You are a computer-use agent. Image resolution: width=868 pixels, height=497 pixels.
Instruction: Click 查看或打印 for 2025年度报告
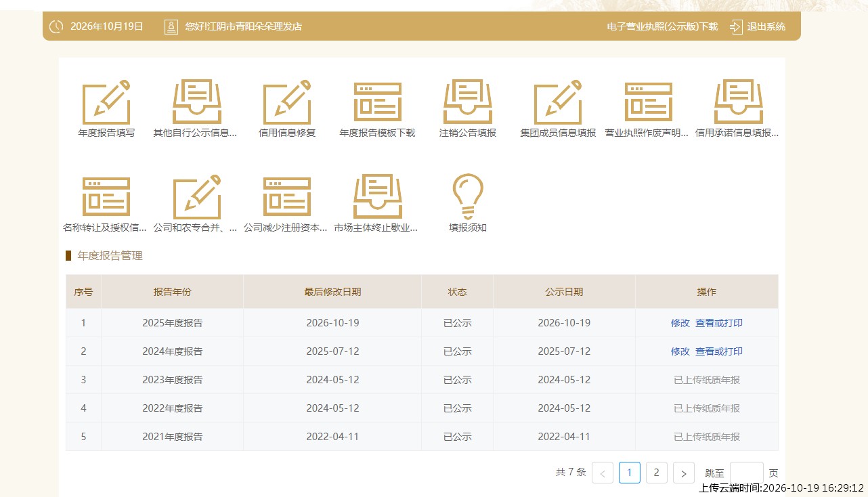click(719, 323)
